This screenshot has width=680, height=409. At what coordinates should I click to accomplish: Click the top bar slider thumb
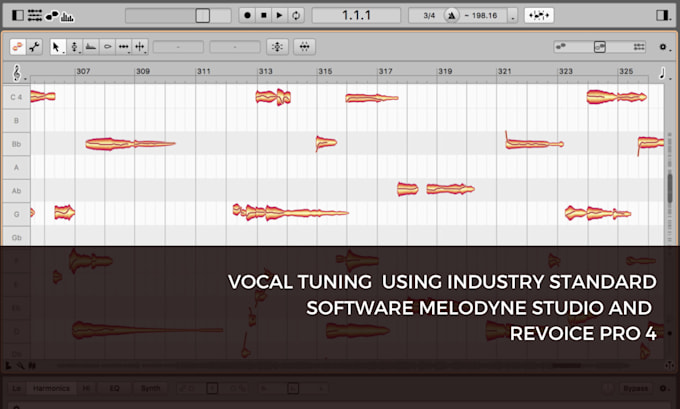coord(203,16)
